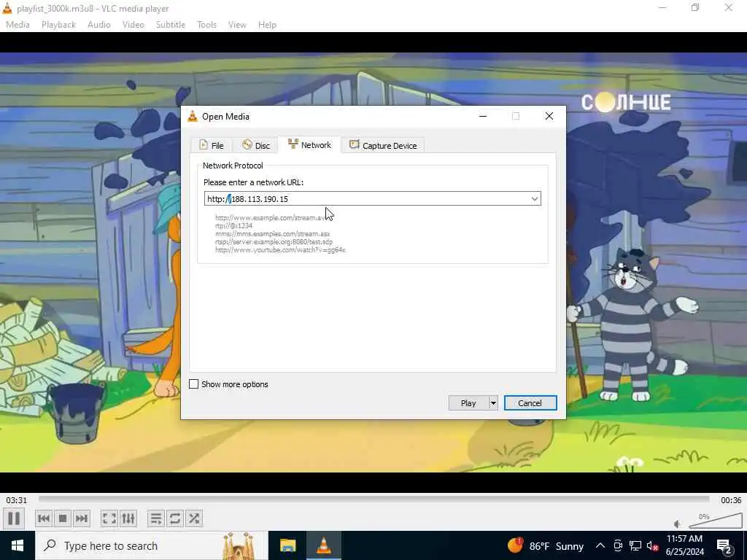Click the VLC taskbar icon

coord(324,545)
